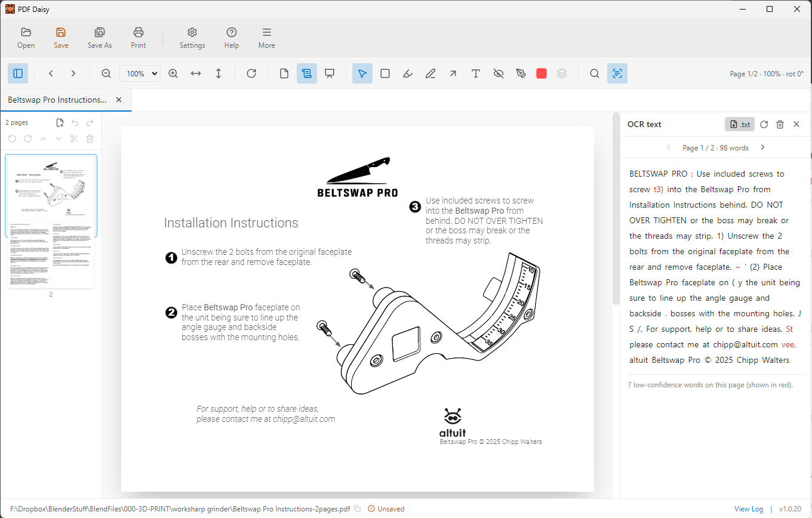Click the Save As toolbar button
Image resolution: width=812 pixels, height=518 pixels.
pos(100,38)
